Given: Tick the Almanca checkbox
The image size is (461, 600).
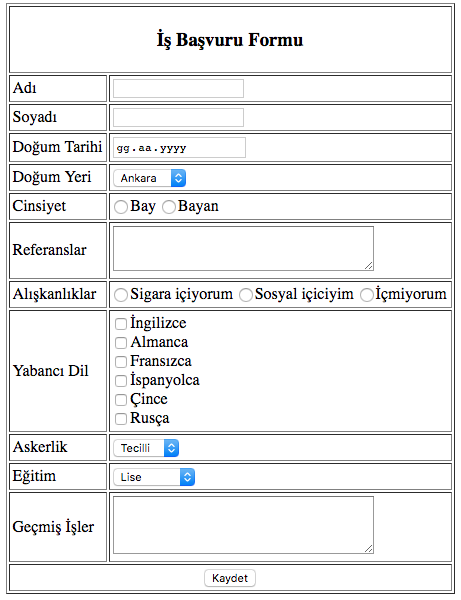Looking at the screenshot, I should pos(121,343).
